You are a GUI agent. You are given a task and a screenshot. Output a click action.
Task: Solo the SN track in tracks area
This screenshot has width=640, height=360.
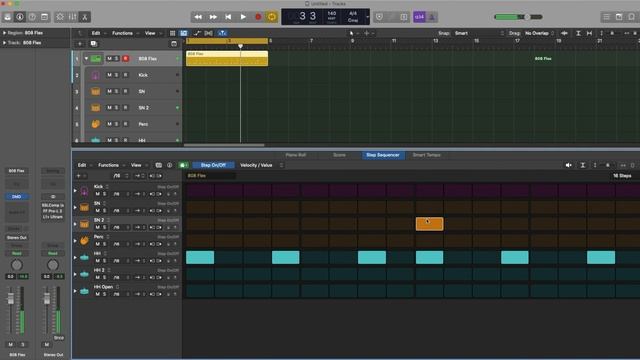point(116,91)
